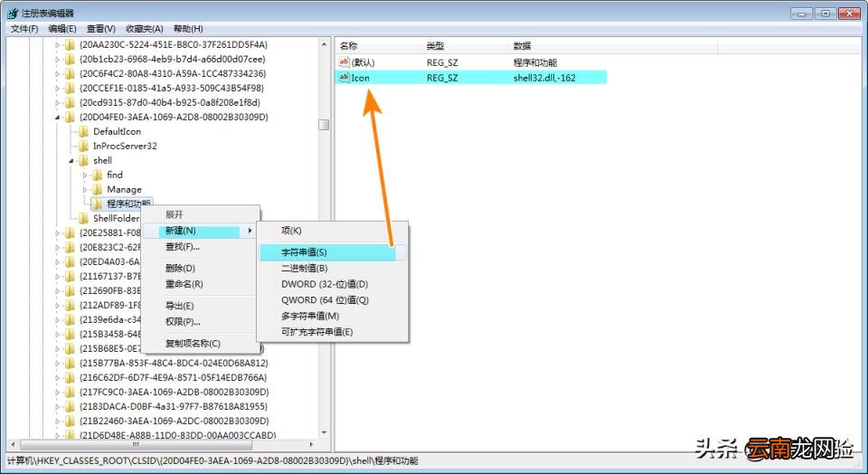
Task: Click the tree horizontal scrollbar thumb
Action: pos(136,445)
